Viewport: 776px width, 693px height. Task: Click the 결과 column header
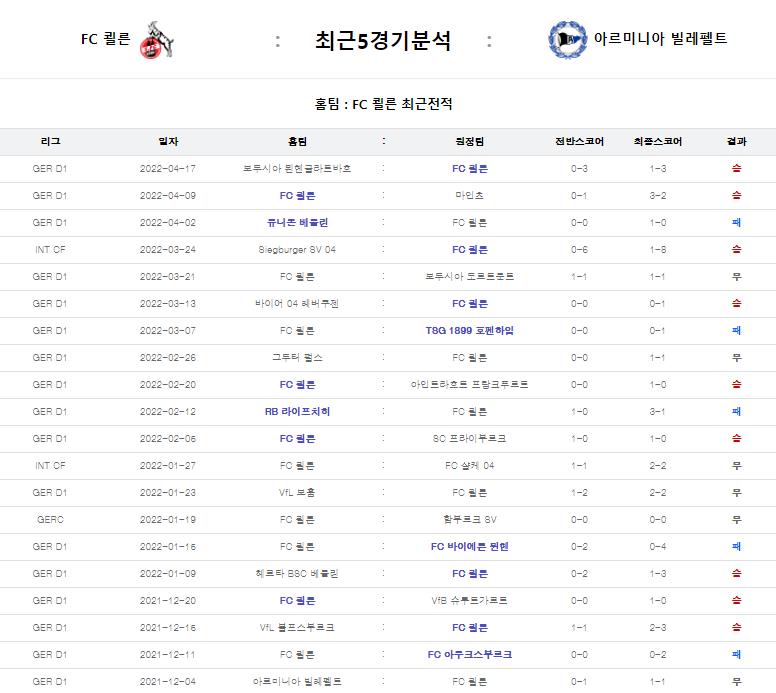[x=736, y=142]
